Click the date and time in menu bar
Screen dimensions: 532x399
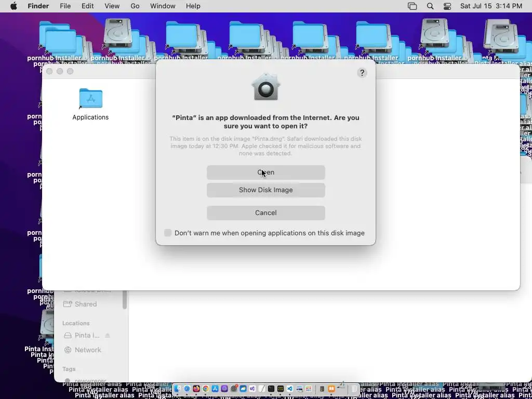(x=491, y=6)
